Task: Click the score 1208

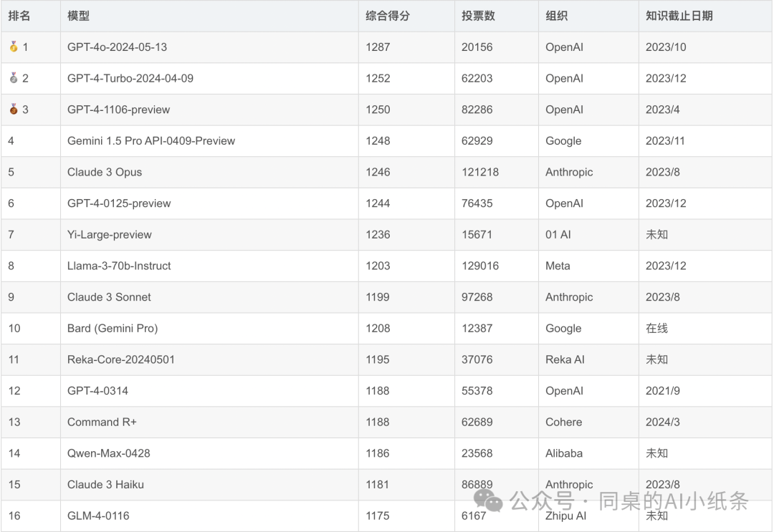Action: tap(378, 329)
